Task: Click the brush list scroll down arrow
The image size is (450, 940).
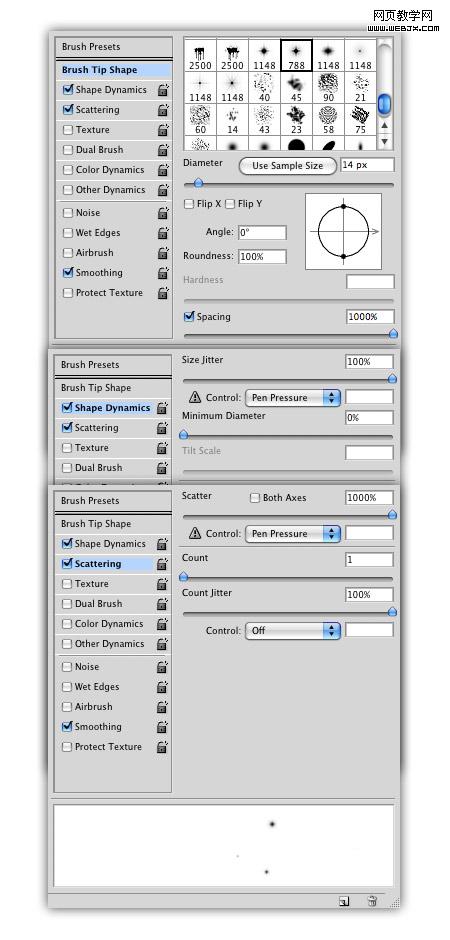Action: click(x=385, y=141)
